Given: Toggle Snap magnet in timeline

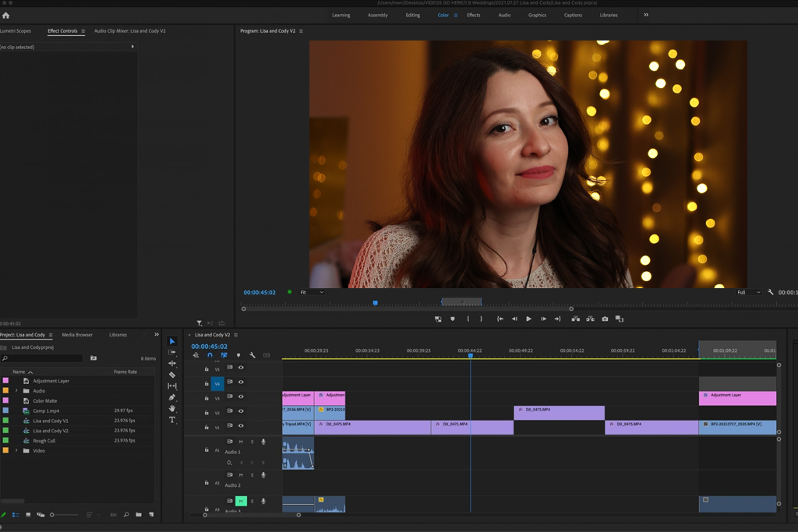Looking at the screenshot, I should point(210,355).
